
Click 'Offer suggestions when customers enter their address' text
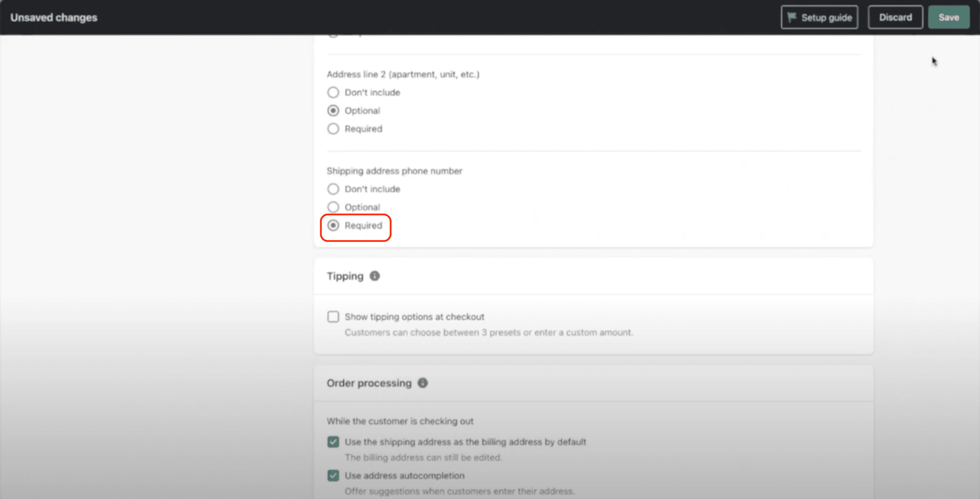pyautogui.click(x=460, y=492)
